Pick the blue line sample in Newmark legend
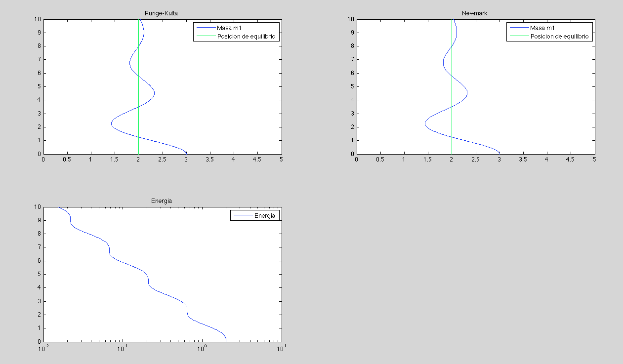 point(518,28)
